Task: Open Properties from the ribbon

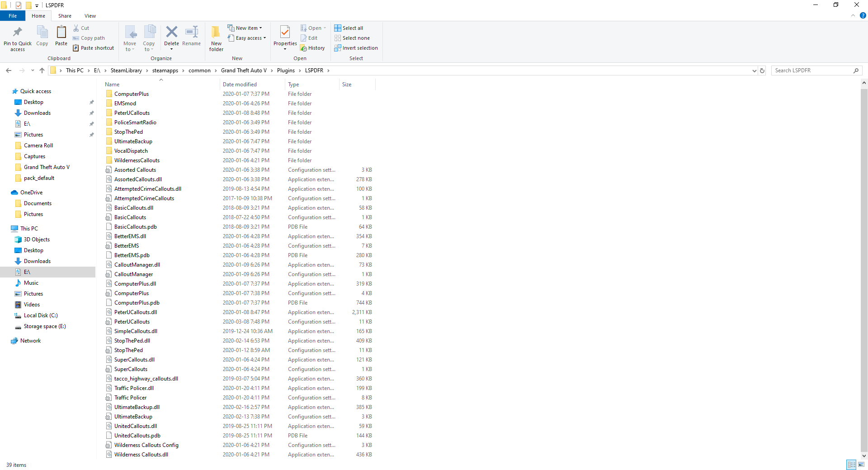Action: pyautogui.click(x=285, y=33)
